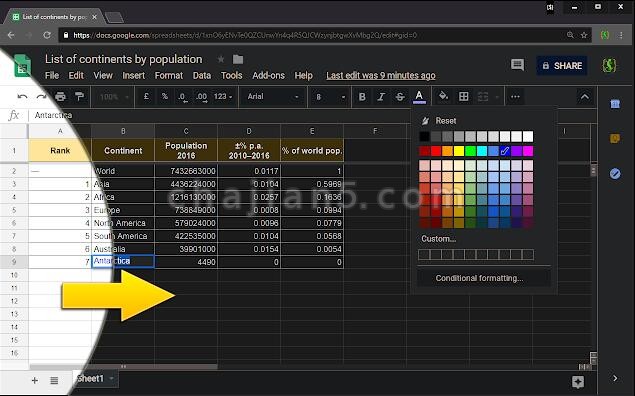Open the Edit menu
This screenshot has height=396, width=635.
(76, 76)
